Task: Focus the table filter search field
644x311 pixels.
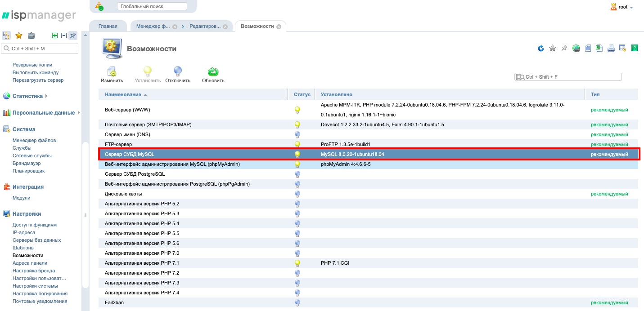Action: point(568,77)
